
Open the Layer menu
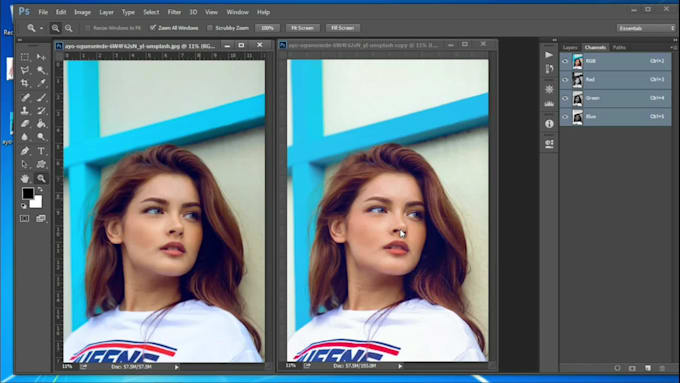point(106,12)
